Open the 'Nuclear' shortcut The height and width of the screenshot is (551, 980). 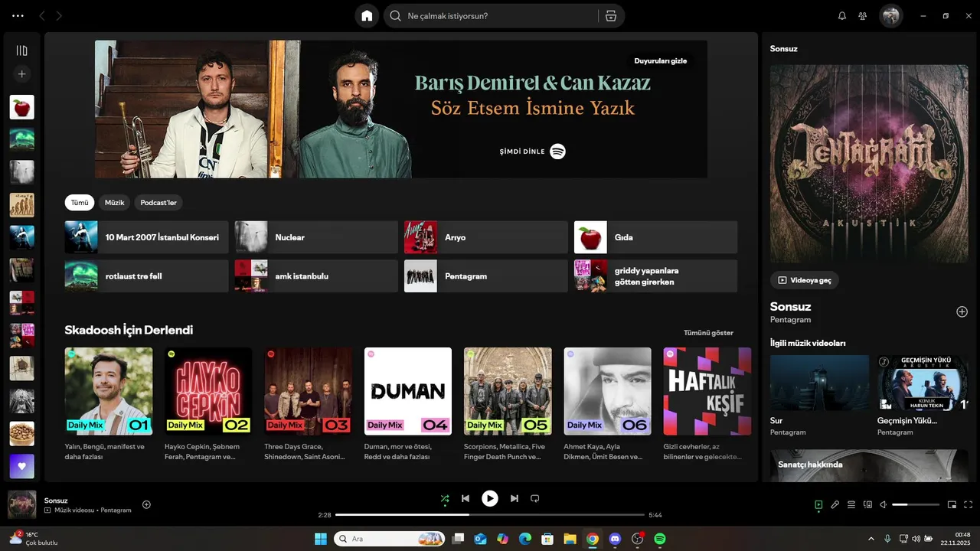316,237
